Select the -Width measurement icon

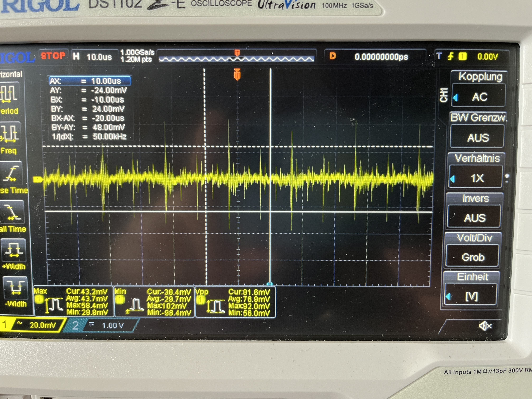15,288
